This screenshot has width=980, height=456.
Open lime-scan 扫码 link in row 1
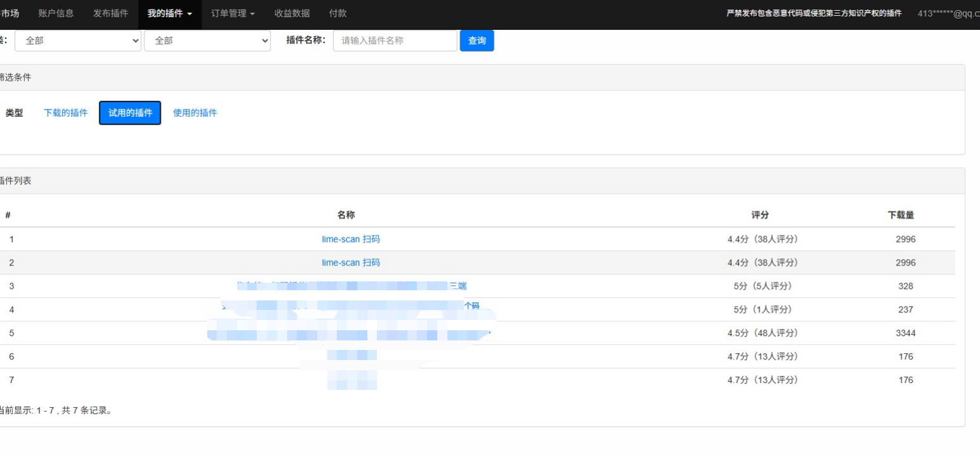coord(351,239)
